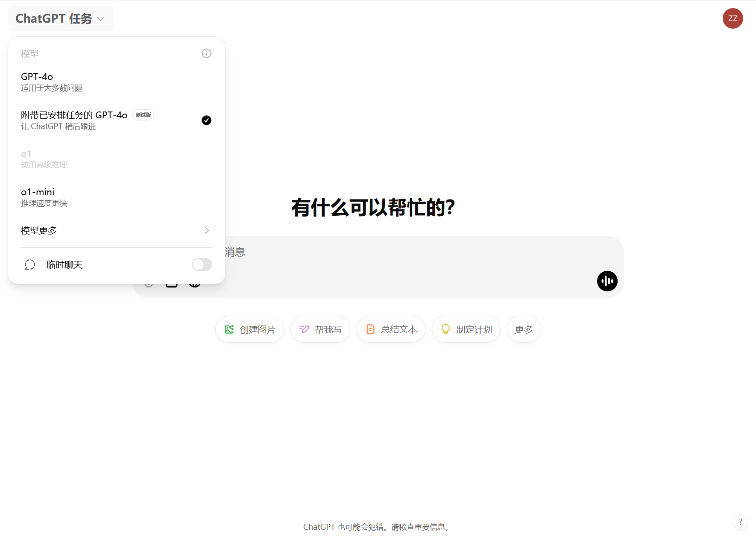Viewport: 756px width, 537px height.
Task: Open the ZZ user profile avatar
Action: click(733, 18)
